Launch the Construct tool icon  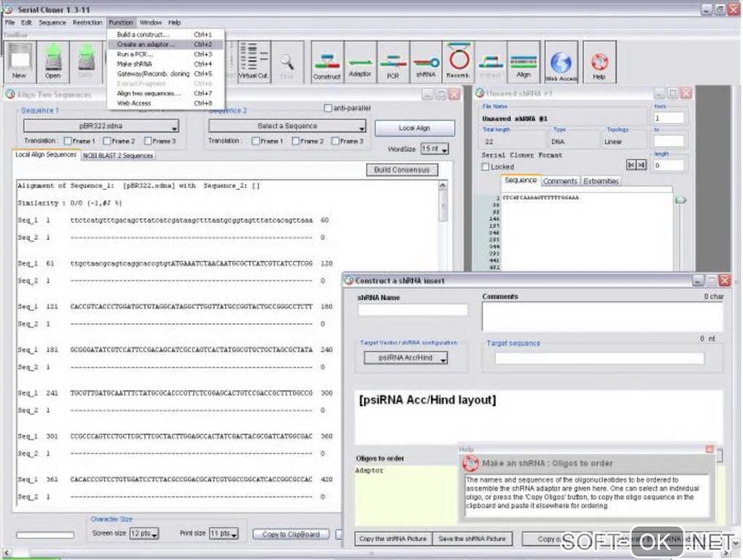tap(327, 62)
